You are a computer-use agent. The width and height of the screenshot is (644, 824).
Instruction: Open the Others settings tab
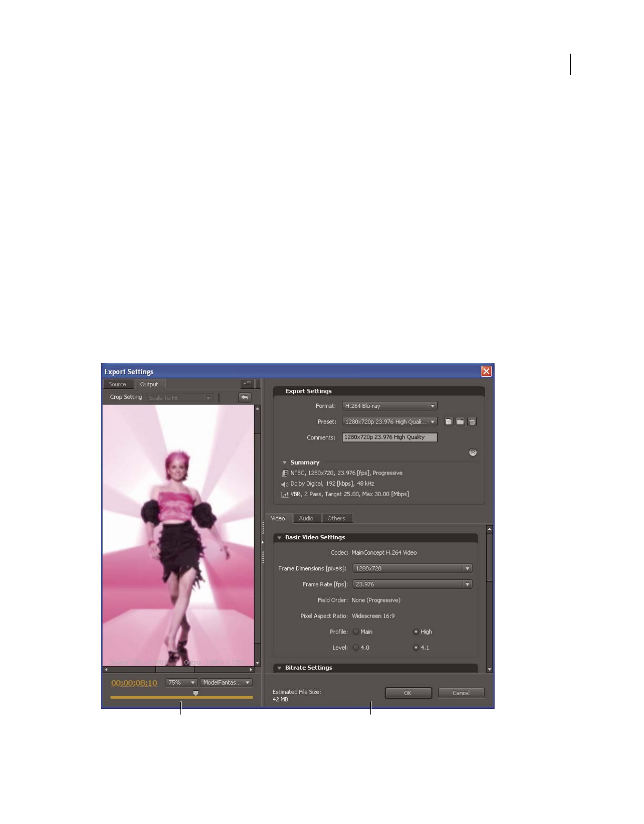(x=337, y=518)
